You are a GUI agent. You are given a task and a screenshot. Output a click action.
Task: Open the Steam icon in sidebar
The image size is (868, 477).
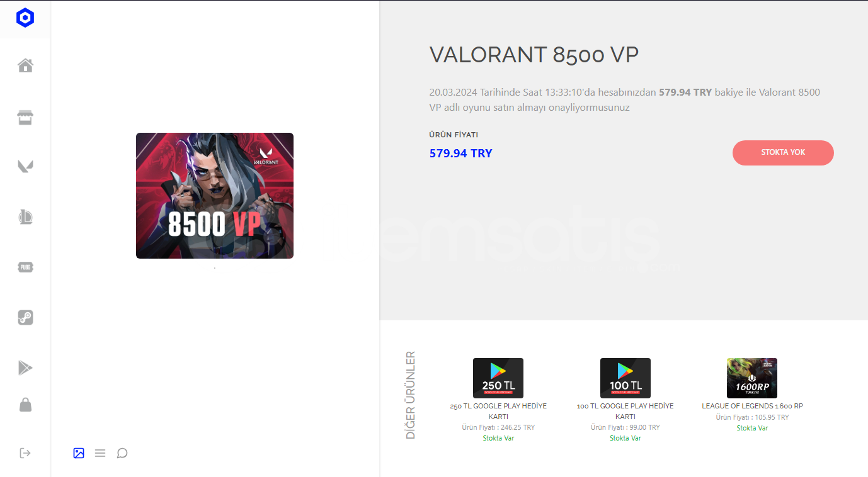25,318
